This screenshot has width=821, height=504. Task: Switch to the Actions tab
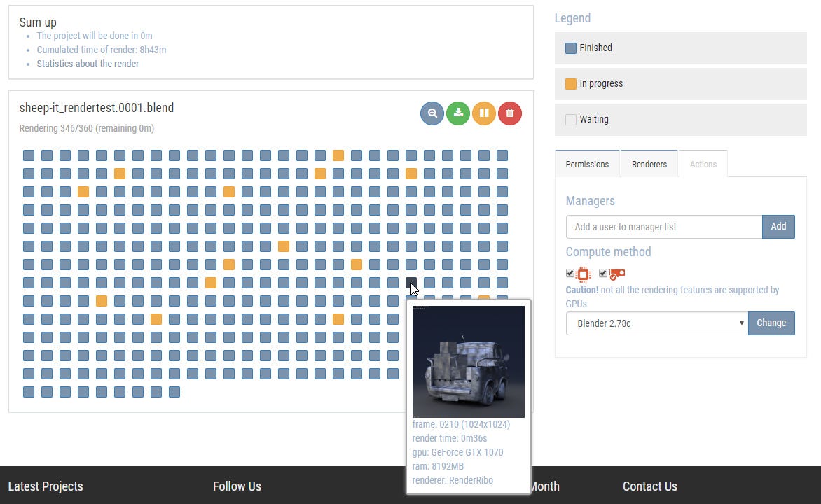[x=703, y=164]
